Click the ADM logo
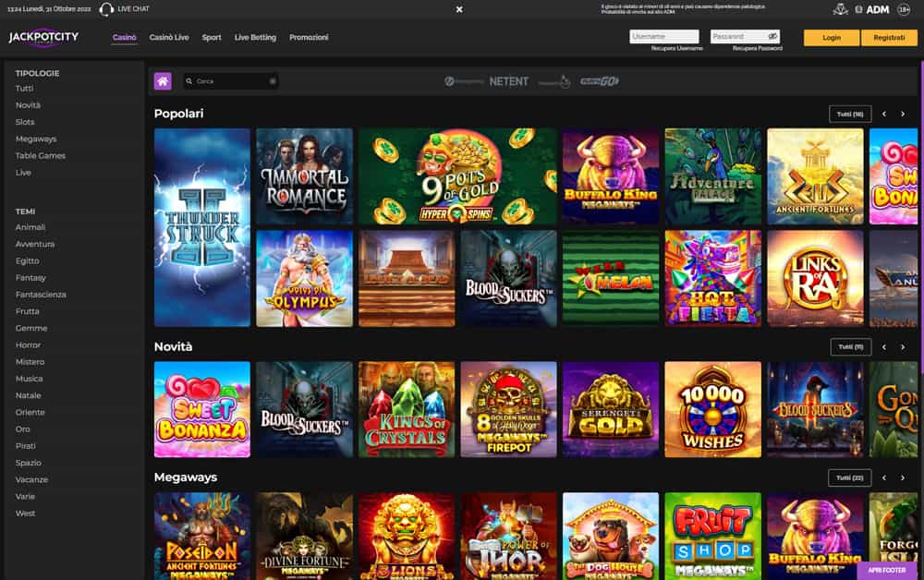Viewport: 924px width, 580px height. [877, 9]
